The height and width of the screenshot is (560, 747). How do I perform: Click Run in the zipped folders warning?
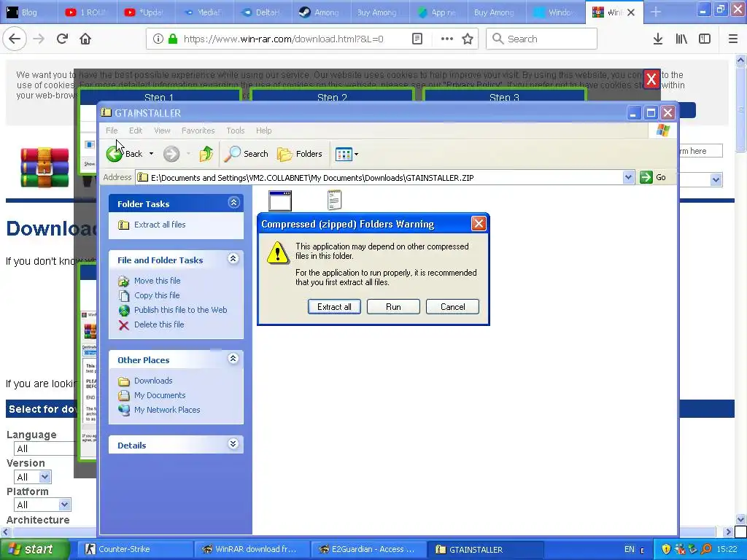pos(393,307)
